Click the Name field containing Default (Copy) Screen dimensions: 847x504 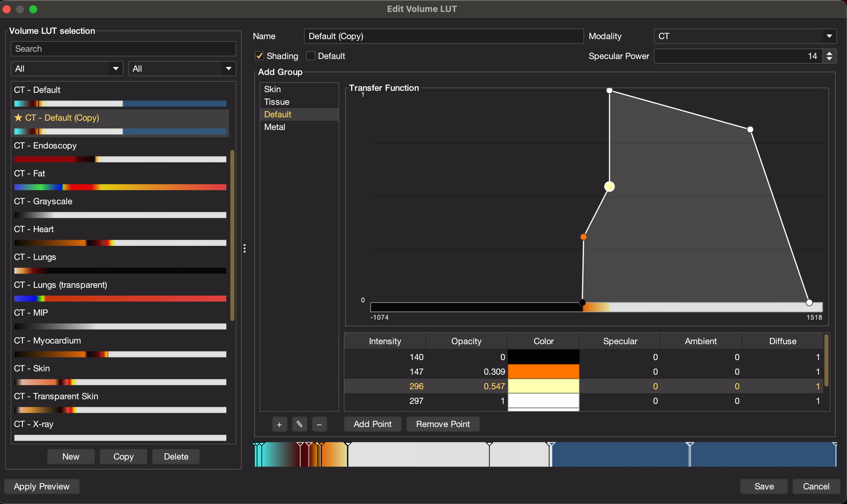pos(443,36)
